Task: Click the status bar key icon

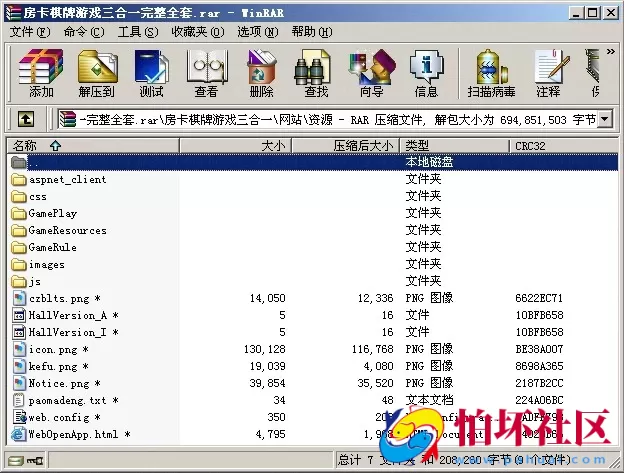Action: (35, 461)
